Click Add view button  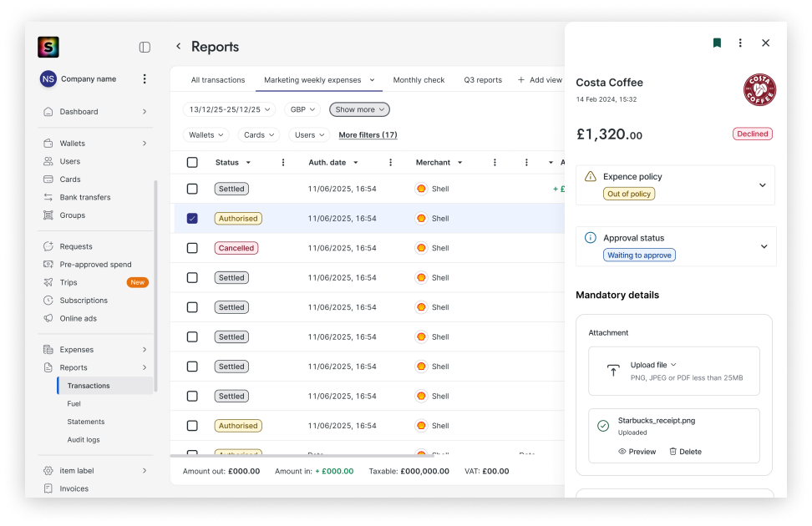pos(540,79)
